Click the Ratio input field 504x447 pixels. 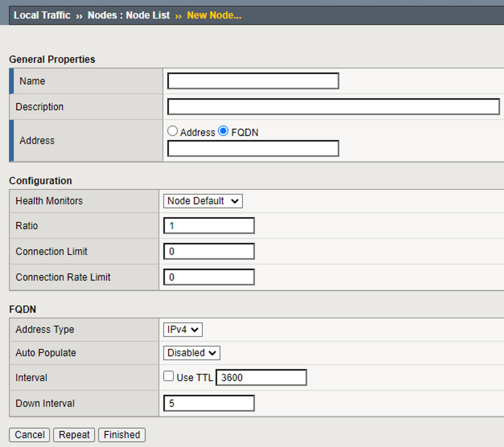209,226
